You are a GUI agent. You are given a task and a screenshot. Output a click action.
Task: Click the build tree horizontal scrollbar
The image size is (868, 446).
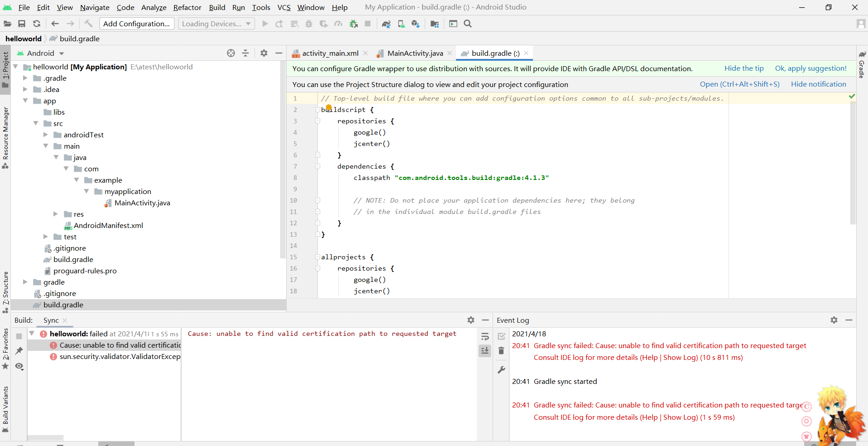[x=45, y=438]
